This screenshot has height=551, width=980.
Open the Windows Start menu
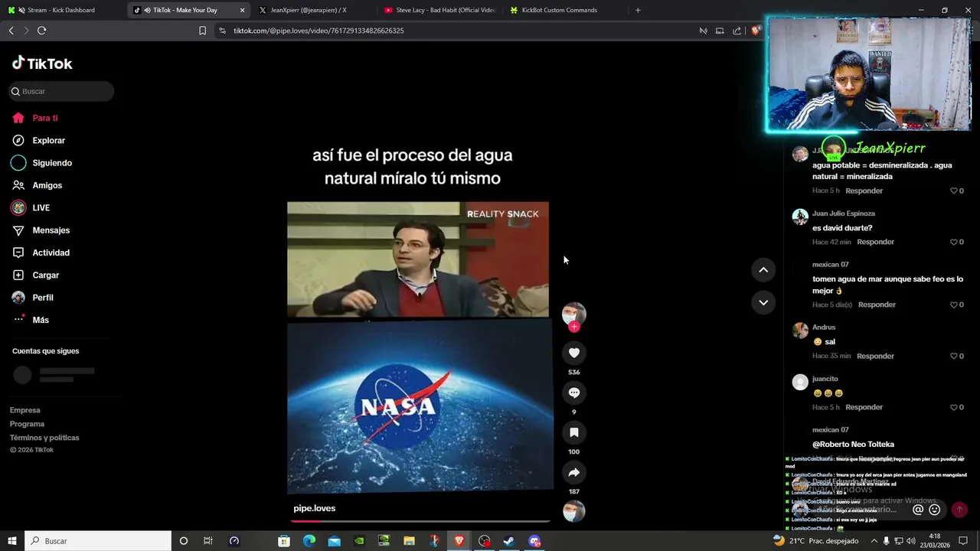11,541
